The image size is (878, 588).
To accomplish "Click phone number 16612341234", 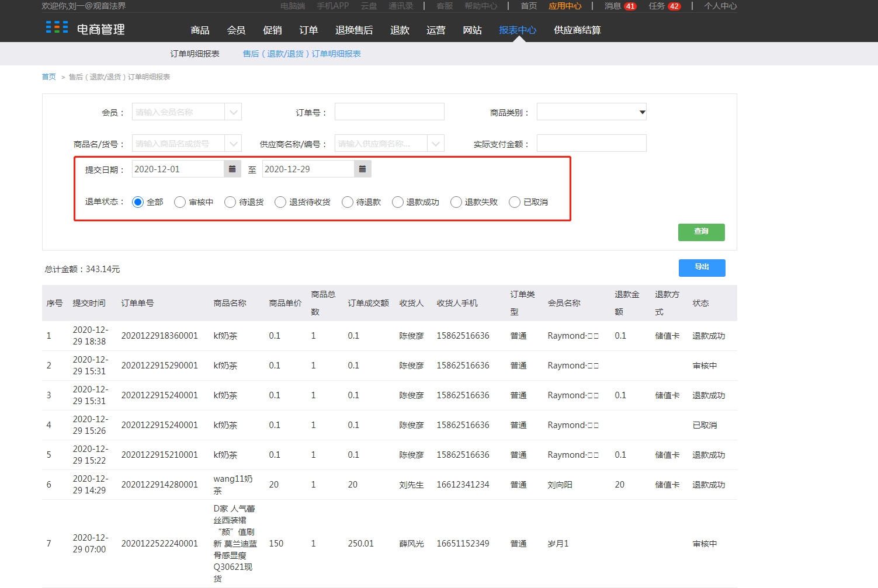I will (x=463, y=485).
